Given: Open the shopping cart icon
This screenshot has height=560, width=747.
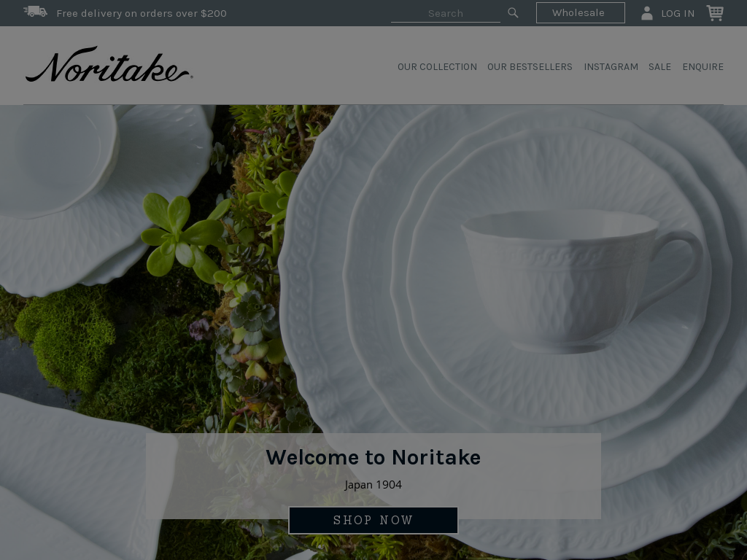Looking at the screenshot, I should pyautogui.click(x=715, y=13).
